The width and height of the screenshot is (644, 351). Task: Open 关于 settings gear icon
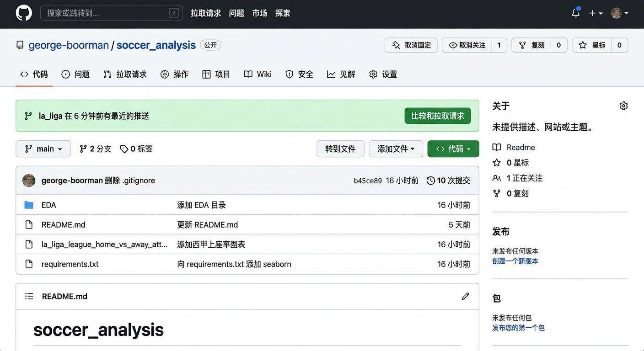click(623, 106)
